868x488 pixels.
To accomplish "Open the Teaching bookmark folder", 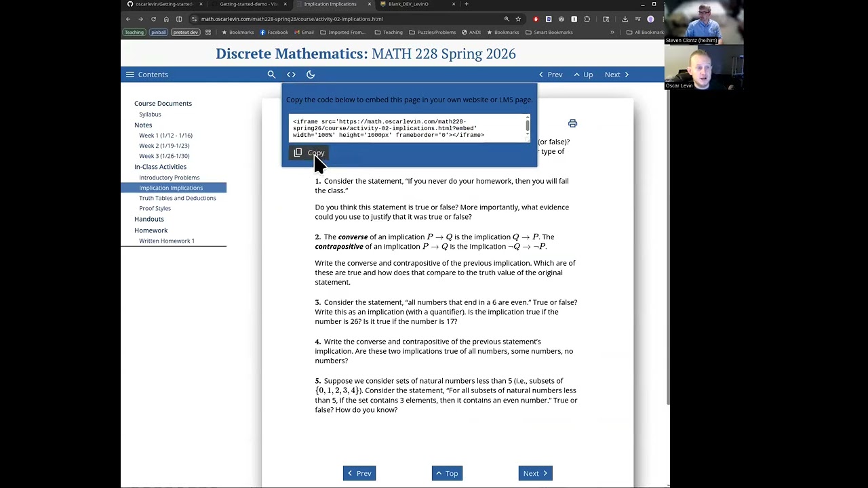I will point(389,32).
